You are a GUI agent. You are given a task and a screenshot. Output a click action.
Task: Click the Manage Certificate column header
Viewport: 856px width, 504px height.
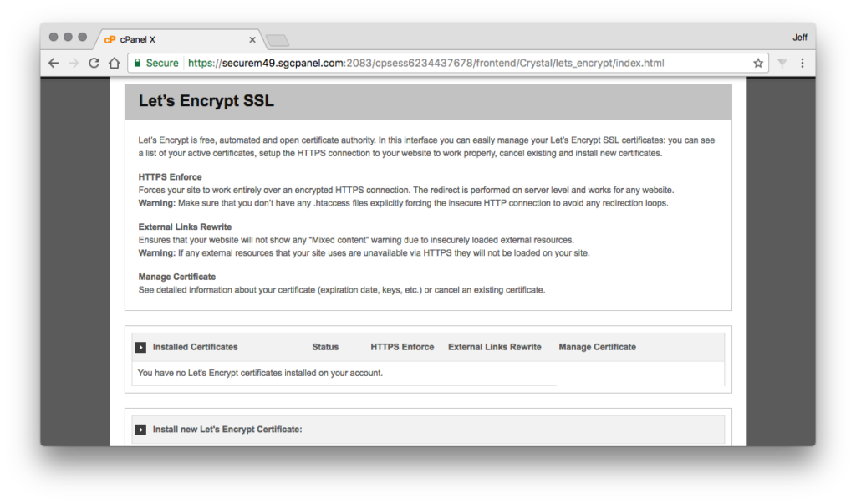click(x=597, y=347)
